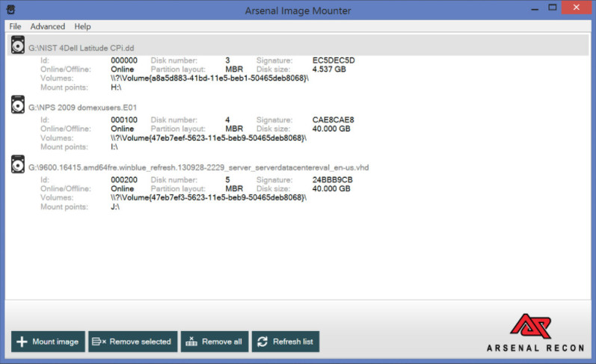This screenshot has width=596, height=364.
Task: Click disk number 5 value
Action: (x=227, y=179)
